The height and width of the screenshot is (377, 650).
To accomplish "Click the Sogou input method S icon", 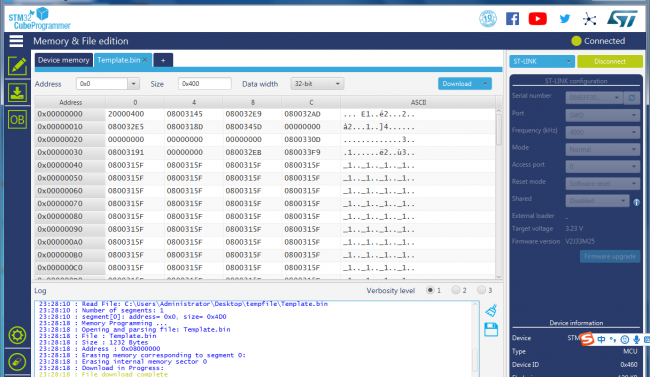I will [x=587, y=339].
